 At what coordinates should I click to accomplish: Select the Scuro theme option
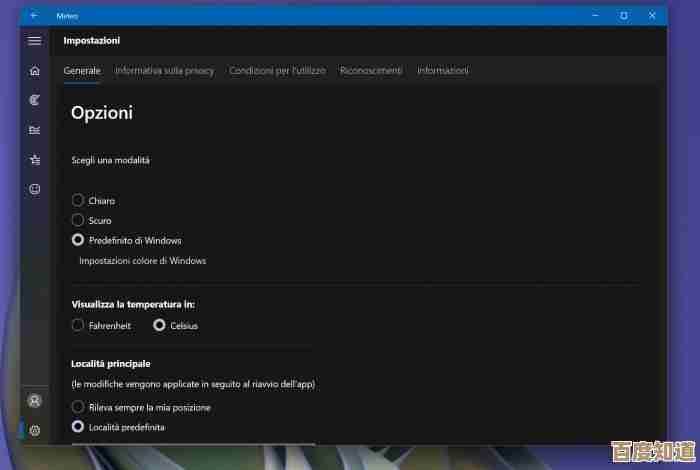(78, 220)
